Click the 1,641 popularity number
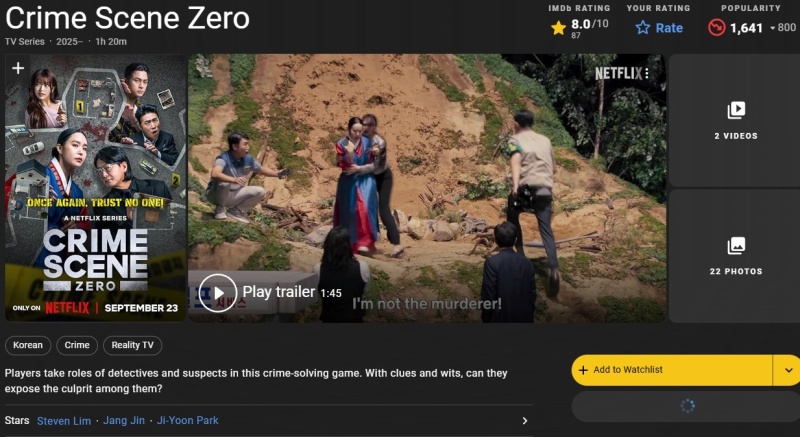 point(746,28)
